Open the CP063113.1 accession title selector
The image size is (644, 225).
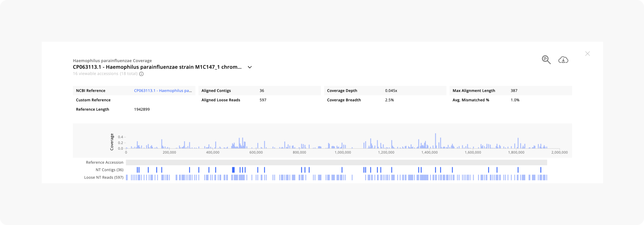pyautogui.click(x=157, y=67)
